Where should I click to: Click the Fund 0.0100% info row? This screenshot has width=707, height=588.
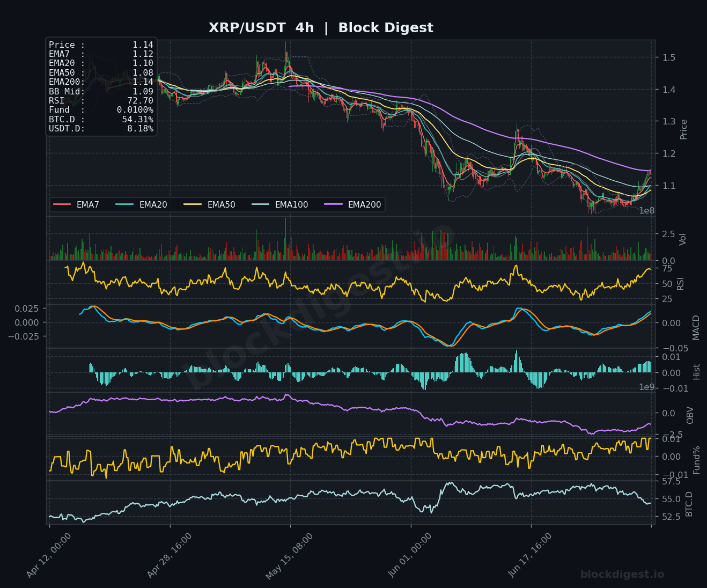101,110
